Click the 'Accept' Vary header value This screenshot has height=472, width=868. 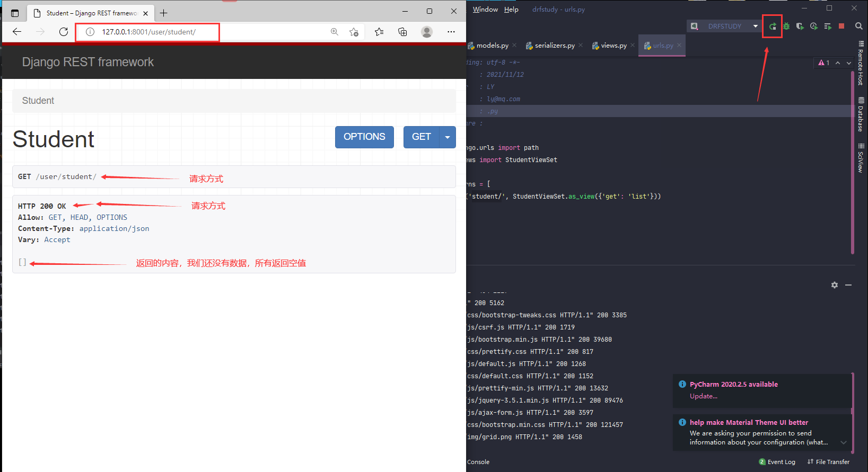57,240
